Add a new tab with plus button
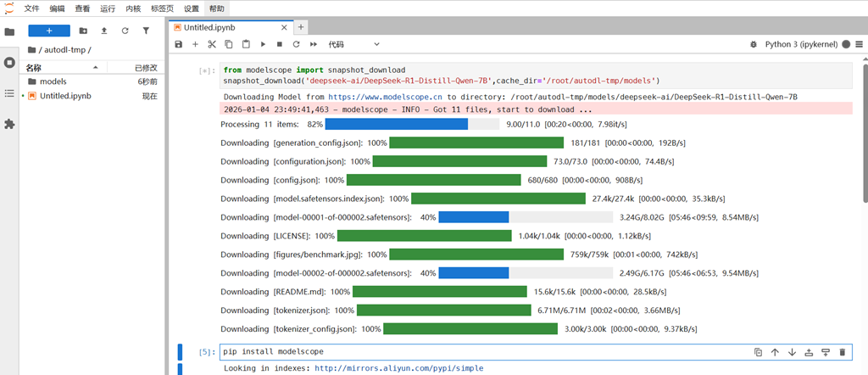868x375 pixels. [x=301, y=26]
